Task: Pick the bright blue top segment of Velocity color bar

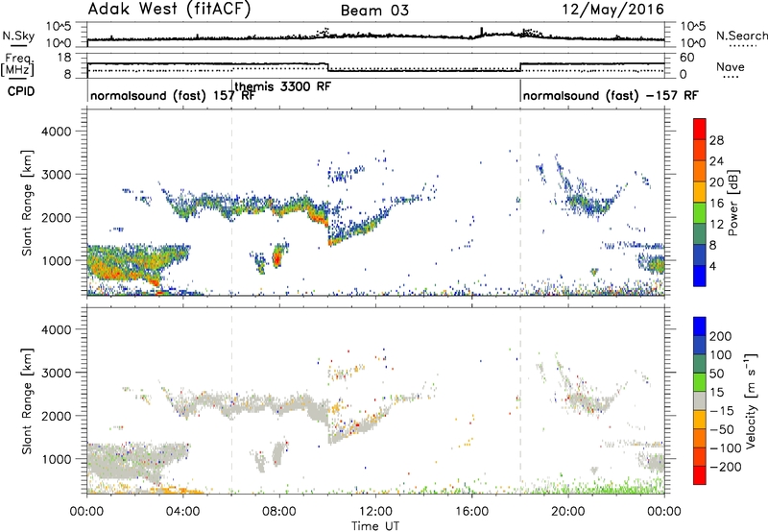Action: pos(700,326)
